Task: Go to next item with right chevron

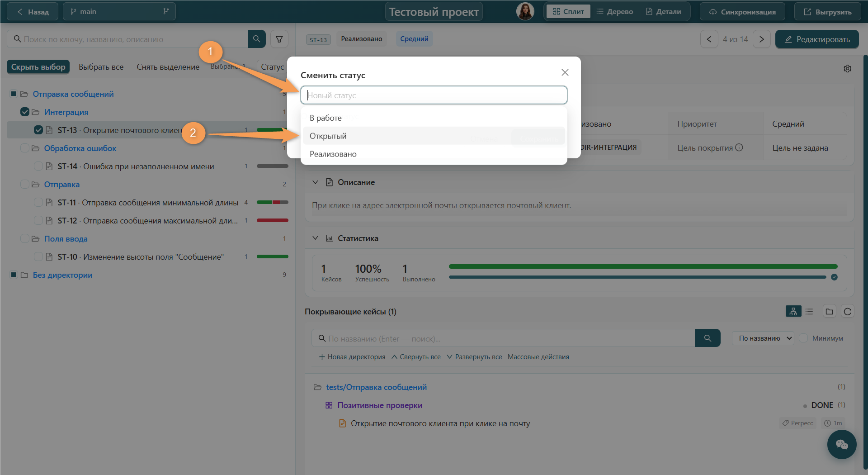Action: pos(762,39)
